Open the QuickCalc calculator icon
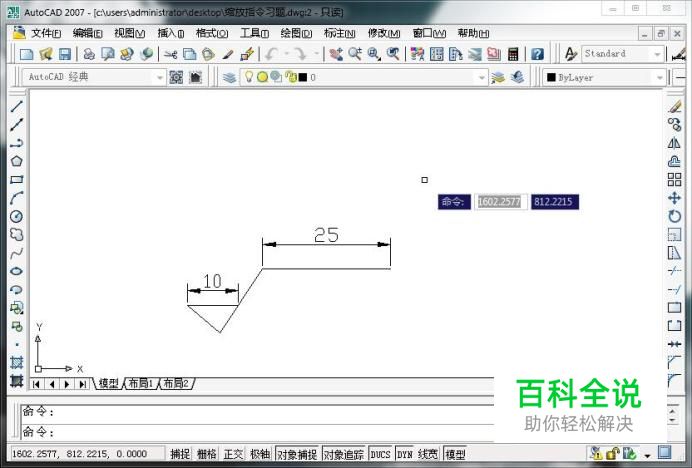Screen dimensions: 692x468 point(513,54)
